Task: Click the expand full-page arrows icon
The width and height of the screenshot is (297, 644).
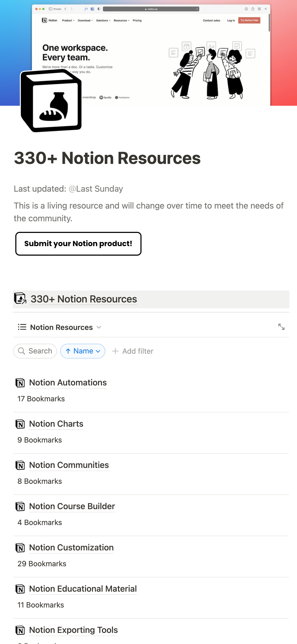Action: 281,327
